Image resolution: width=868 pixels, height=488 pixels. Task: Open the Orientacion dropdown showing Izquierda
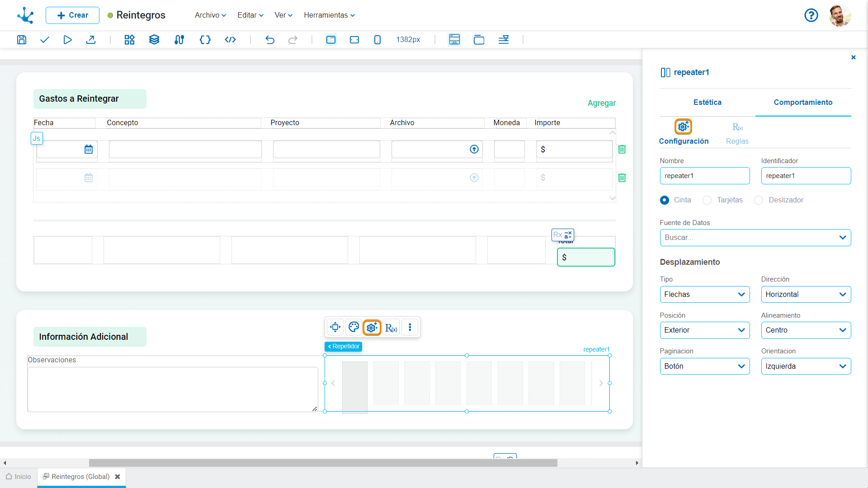point(806,366)
